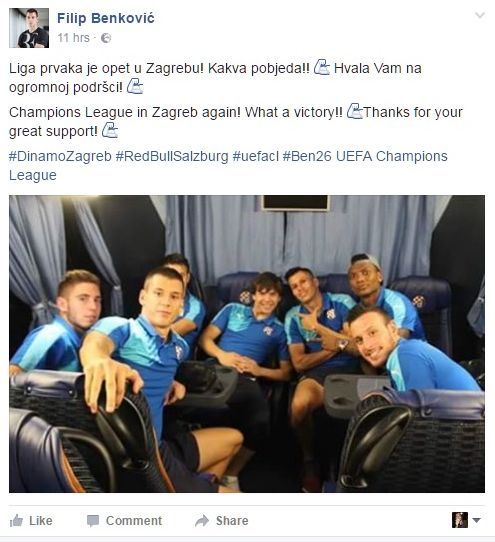Follow the #Ben26 hashtag
Screen dimensions: 495x542
tap(307, 156)
